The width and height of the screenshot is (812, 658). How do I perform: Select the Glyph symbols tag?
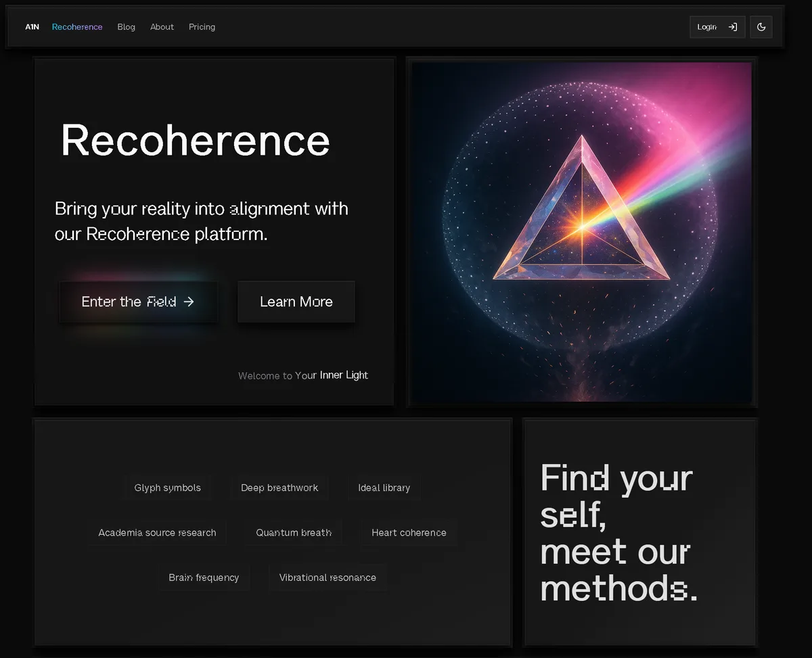point(168,488)
